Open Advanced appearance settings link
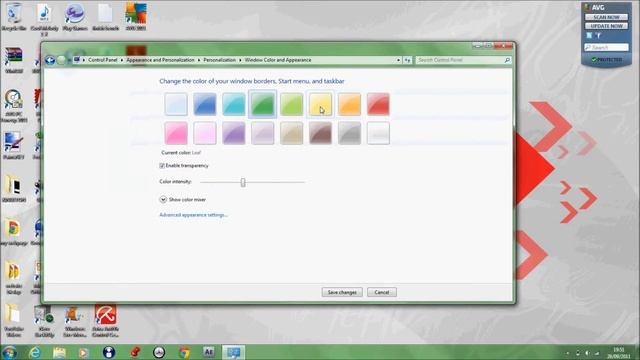Image resolution: width=640 pixels, height=360 pixels. point(193,215)
